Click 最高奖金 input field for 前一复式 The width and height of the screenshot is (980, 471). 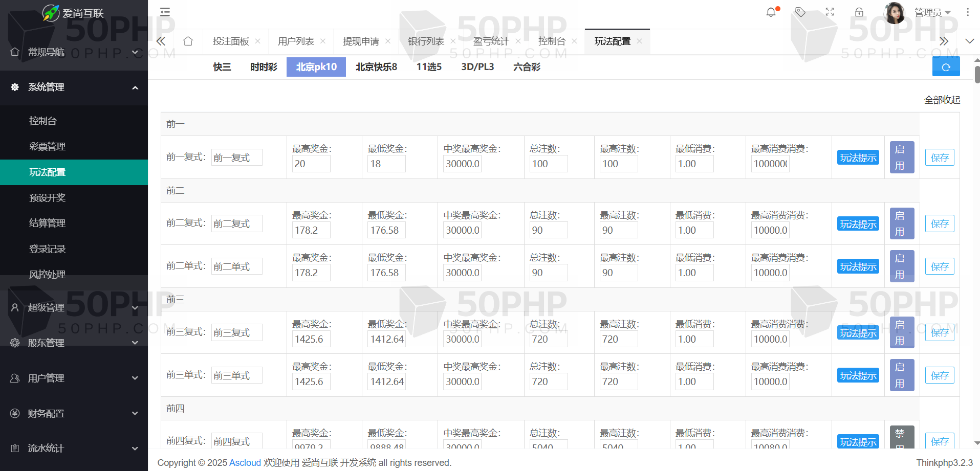point(311,164)
